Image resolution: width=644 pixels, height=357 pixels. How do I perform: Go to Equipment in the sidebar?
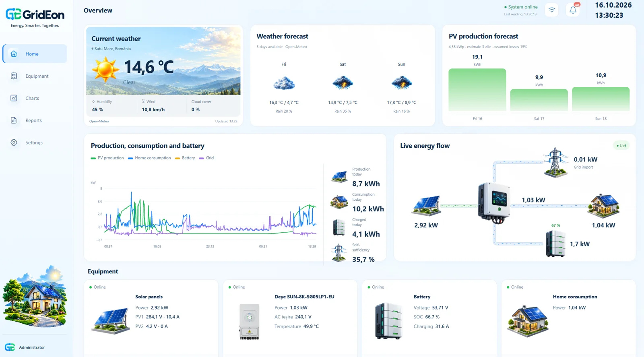(x=35, y=76)
